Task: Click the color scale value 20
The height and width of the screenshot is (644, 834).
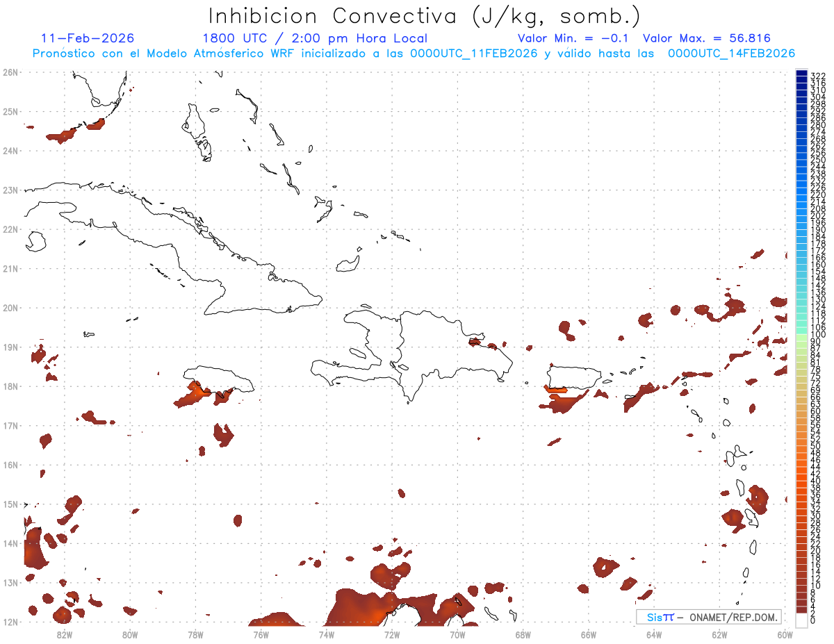Action: click(816, 550)
